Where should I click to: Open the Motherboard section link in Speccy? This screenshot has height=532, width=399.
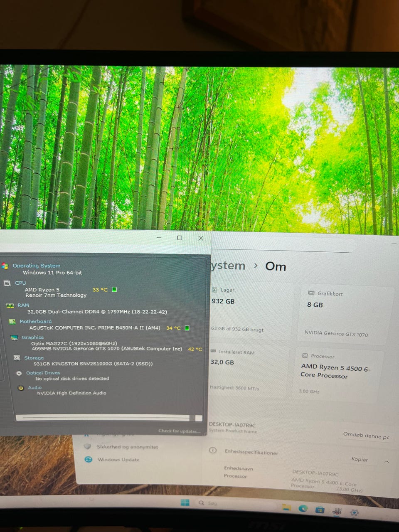(36, 321)
